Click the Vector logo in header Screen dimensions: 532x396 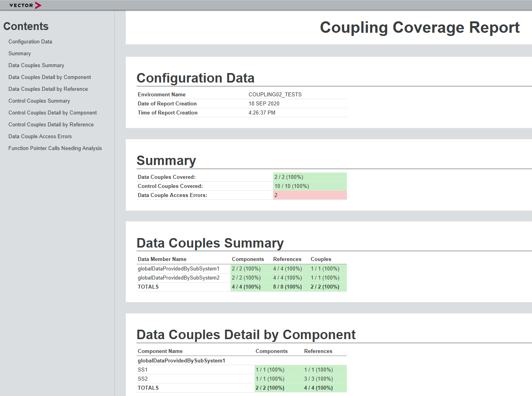pos(25,5)
